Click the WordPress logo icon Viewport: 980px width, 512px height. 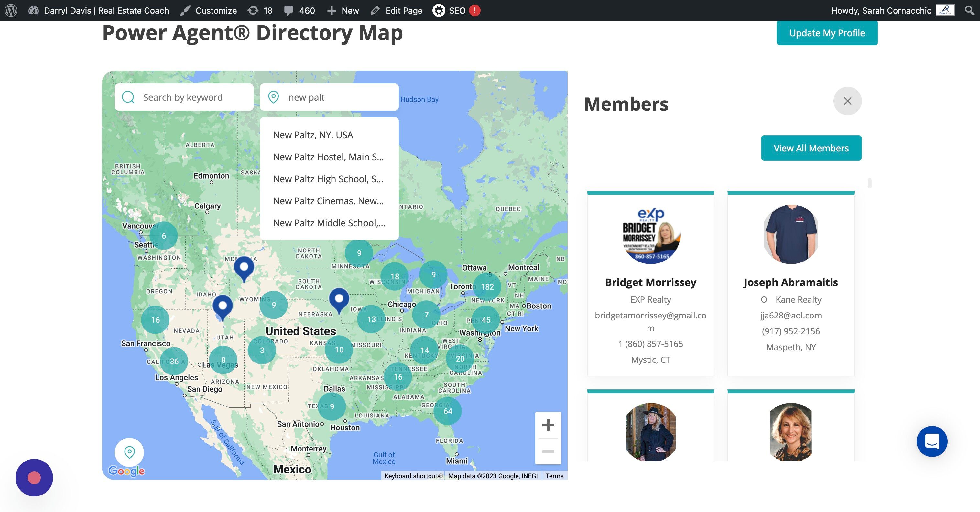[11, 10]
